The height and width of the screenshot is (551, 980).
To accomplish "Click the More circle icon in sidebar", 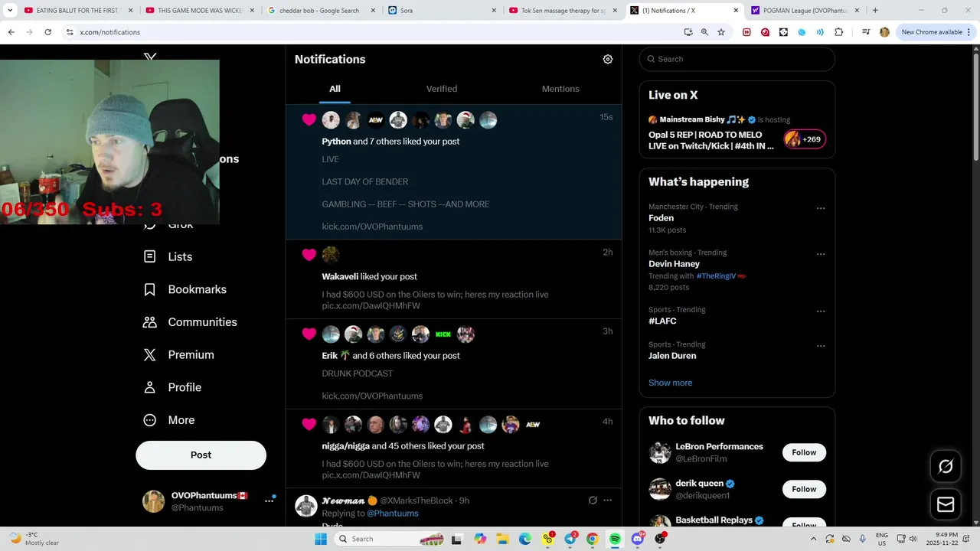I will click(150, 420).
